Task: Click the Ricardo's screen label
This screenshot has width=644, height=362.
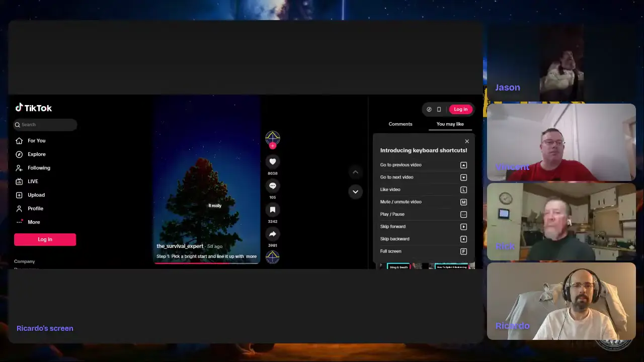Action: pyautogui.click(x=45, y=328)
